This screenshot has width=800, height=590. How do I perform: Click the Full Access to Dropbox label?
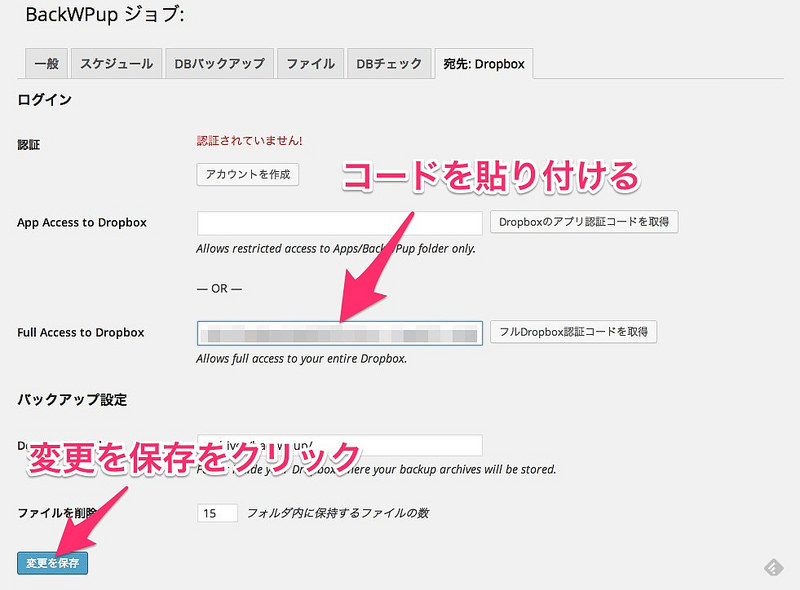tap(81, 333)
